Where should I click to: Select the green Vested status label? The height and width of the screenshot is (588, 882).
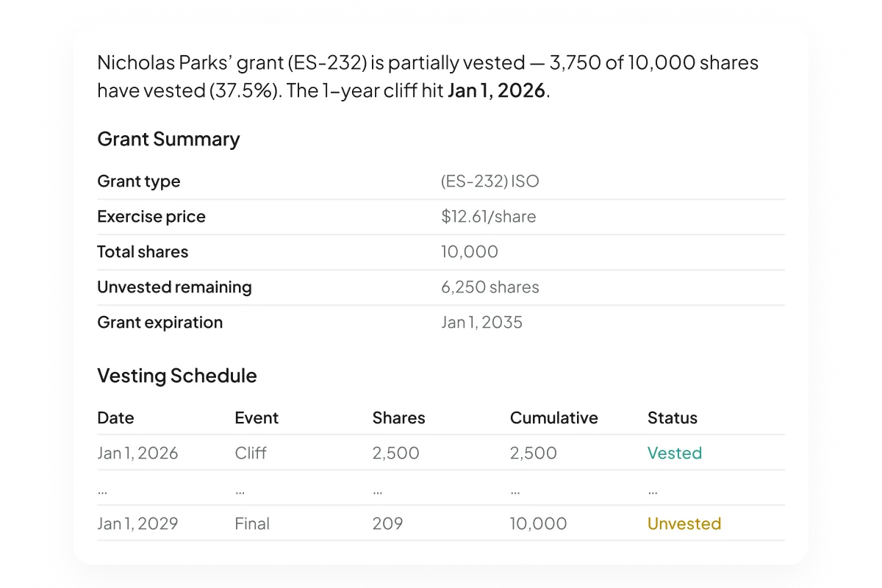[x=675, y=453]
